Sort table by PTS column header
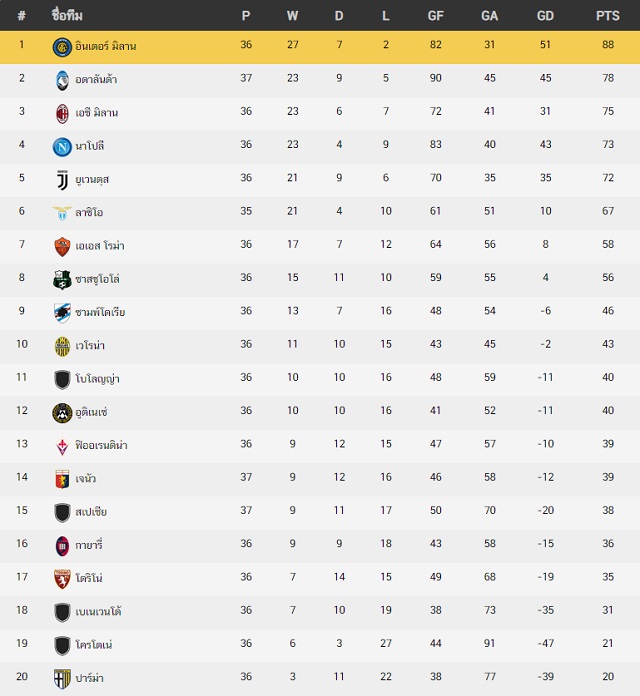Screen dimensions: 640x696 [608, 16]
